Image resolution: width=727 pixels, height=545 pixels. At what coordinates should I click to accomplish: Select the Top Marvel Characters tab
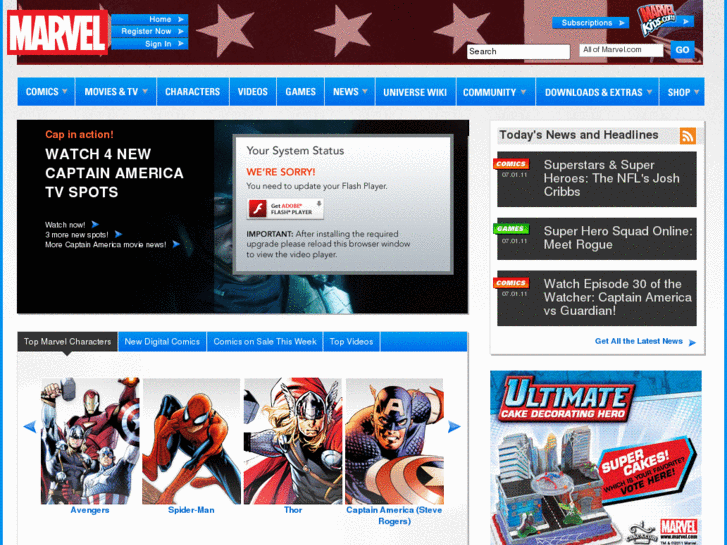pyautogui.click(x=68, y=342)
